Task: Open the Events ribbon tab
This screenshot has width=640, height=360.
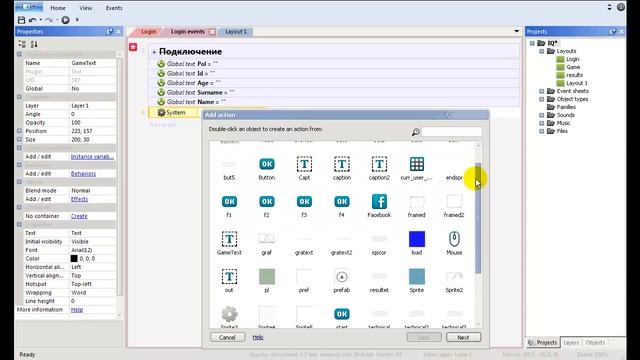Action: click(x=114, y=8)
